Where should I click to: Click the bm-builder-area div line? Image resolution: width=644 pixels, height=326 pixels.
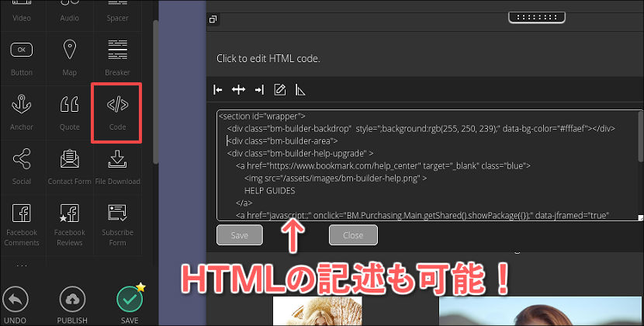pyautogui.click(x=282, y=141)
